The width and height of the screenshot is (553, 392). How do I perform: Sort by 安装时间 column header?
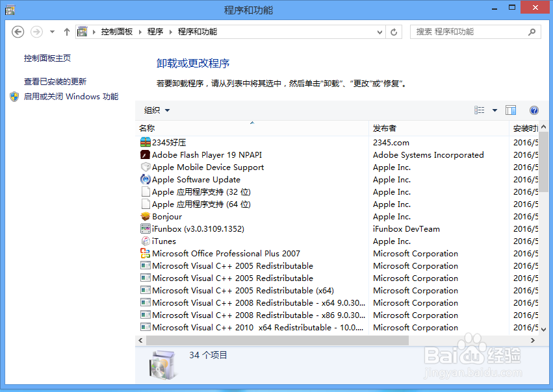coord(524,129)
